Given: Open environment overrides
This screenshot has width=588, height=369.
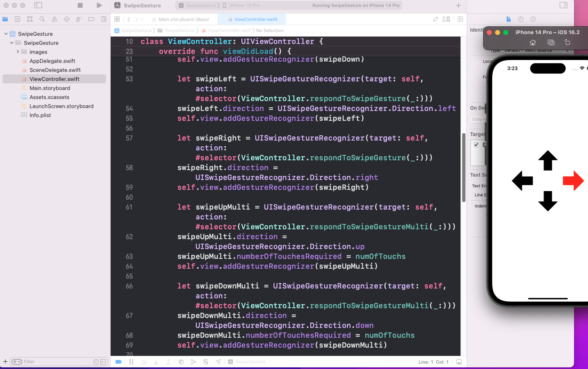Looking at the screenshot, I should coord(206,362).
